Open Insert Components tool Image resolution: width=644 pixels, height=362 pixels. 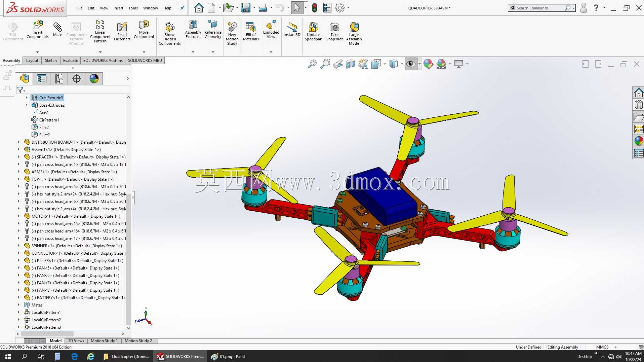coord(38,29)
